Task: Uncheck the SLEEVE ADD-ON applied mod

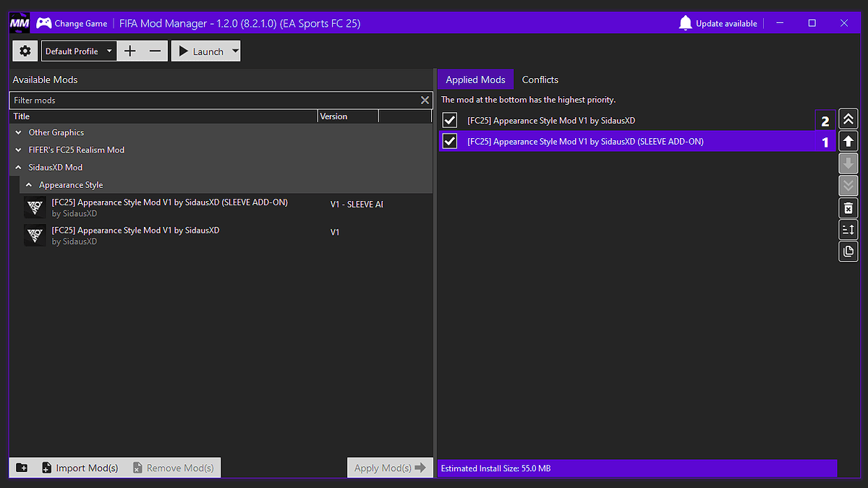Action: click(450, 142)
